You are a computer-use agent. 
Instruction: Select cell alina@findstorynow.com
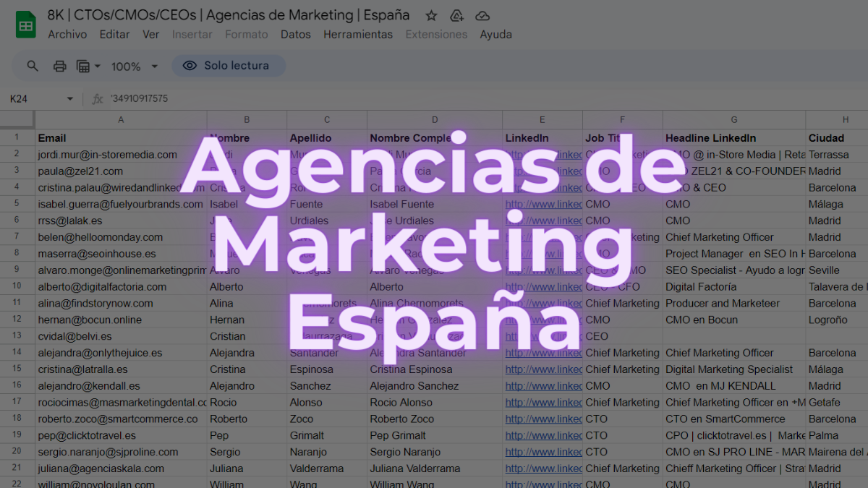click(x=121, y=303)
